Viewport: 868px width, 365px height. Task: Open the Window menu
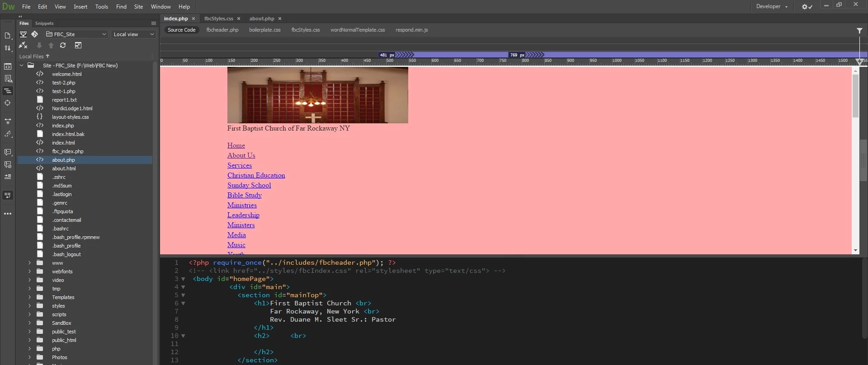click(x=160, y=7)
